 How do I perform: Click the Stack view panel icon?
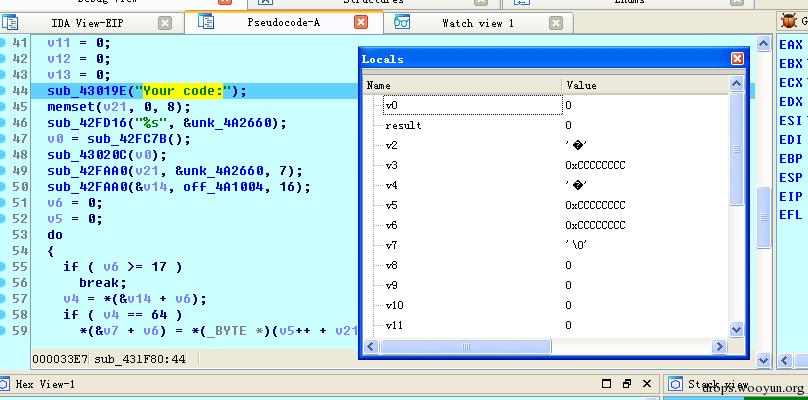coord(675,384)
